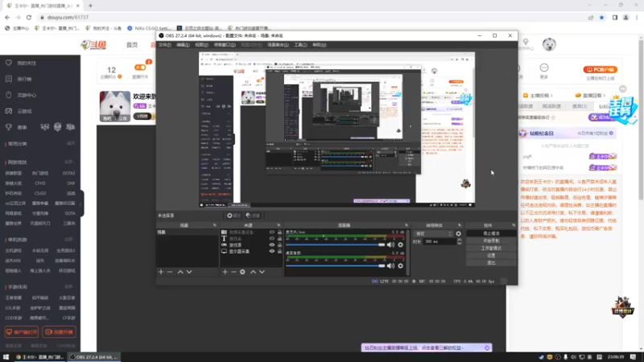Pop out the sources dock

tap(279, 225)
